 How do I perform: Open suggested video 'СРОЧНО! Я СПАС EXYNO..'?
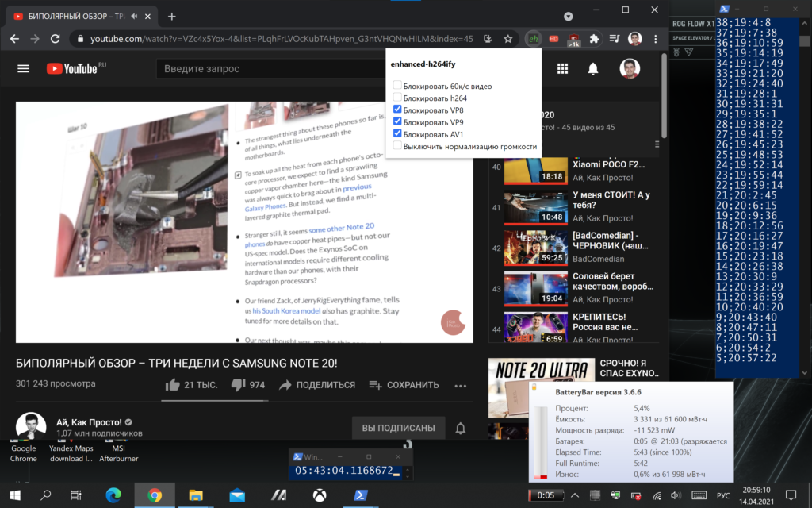[629, 368]
